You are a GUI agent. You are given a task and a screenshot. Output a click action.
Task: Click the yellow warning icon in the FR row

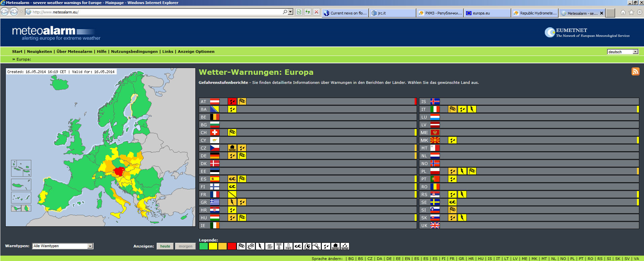tap(232, 194)
